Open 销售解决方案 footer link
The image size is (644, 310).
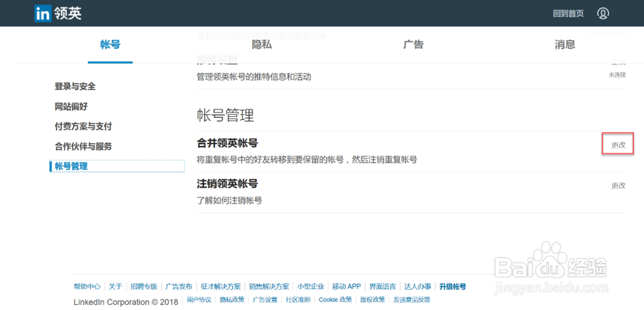(x=269, y=287)
